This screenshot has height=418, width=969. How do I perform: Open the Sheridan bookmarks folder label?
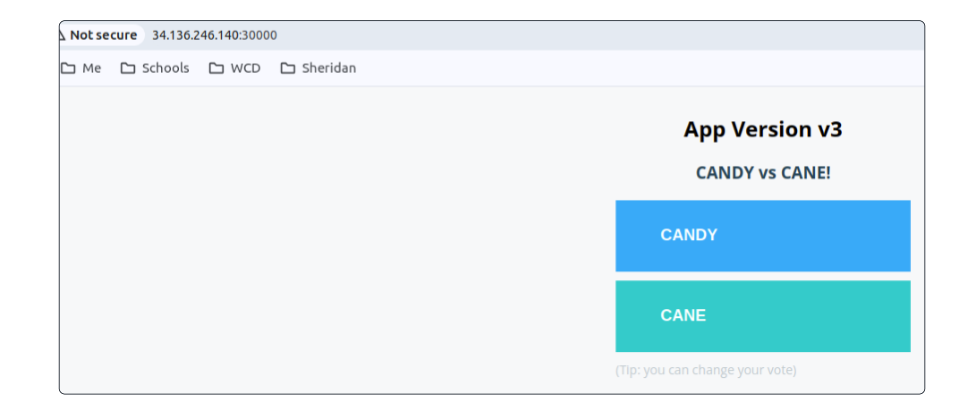point(329,68)
